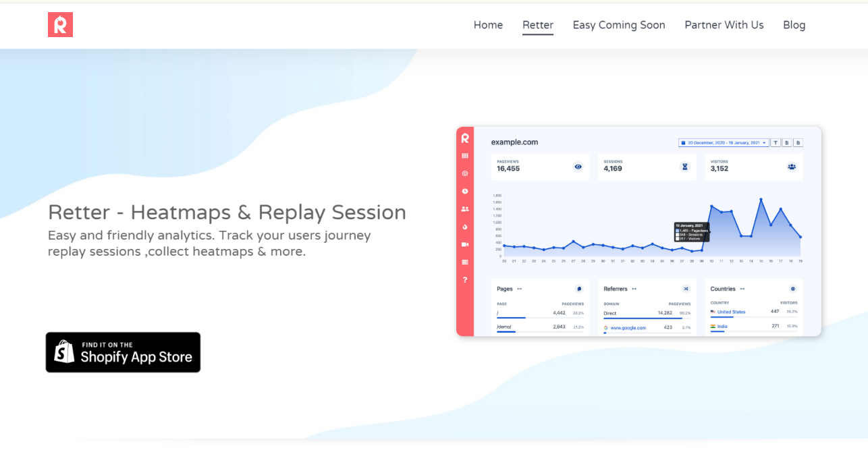Click the 10 January chart tooltip
This screenshot has height=475, width=868.
[692, 232]
